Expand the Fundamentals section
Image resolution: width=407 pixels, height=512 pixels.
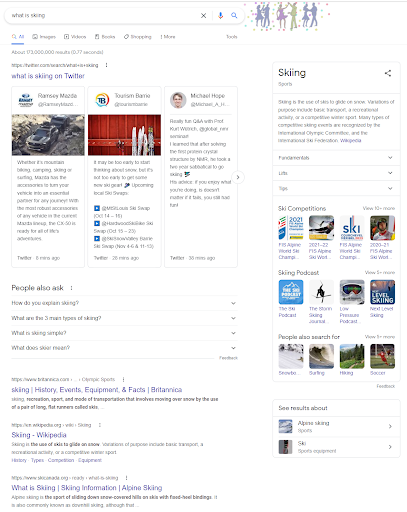tap(336, 158)
